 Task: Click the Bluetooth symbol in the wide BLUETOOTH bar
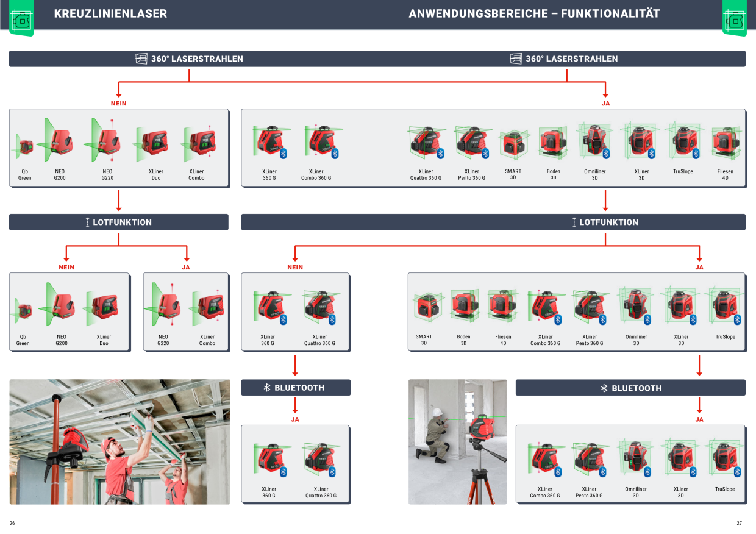click(x=604, y=388)
